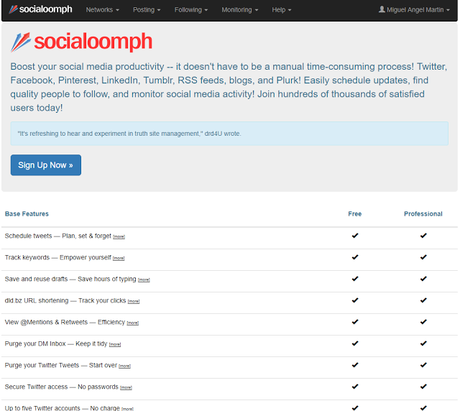Click Free checkmark for URL shortening row
Image resolution: width=460 pixels, height=411 pixels.
pos(355,300)
